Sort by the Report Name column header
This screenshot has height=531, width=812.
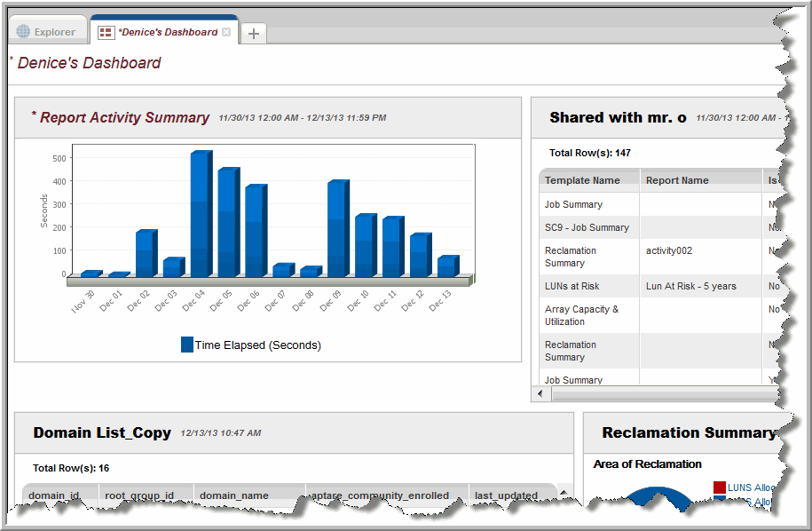(x=677, y=180)
